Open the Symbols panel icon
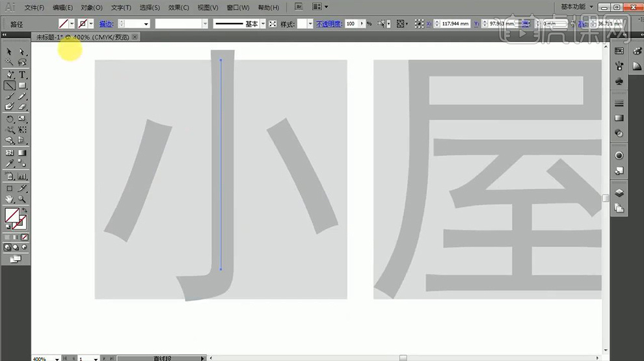The width and height of the screenshot is (644, 361). click(619, 81)
